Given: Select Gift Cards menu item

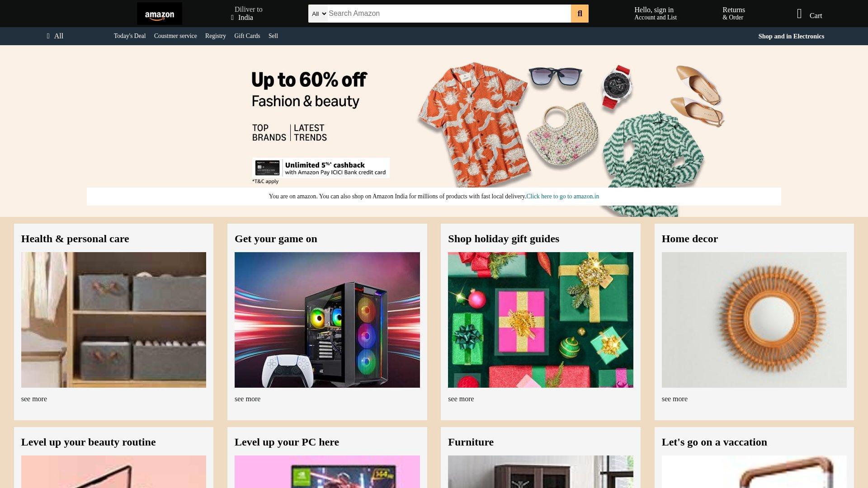Looking at the screenshot, I should [x=247, y=36].
